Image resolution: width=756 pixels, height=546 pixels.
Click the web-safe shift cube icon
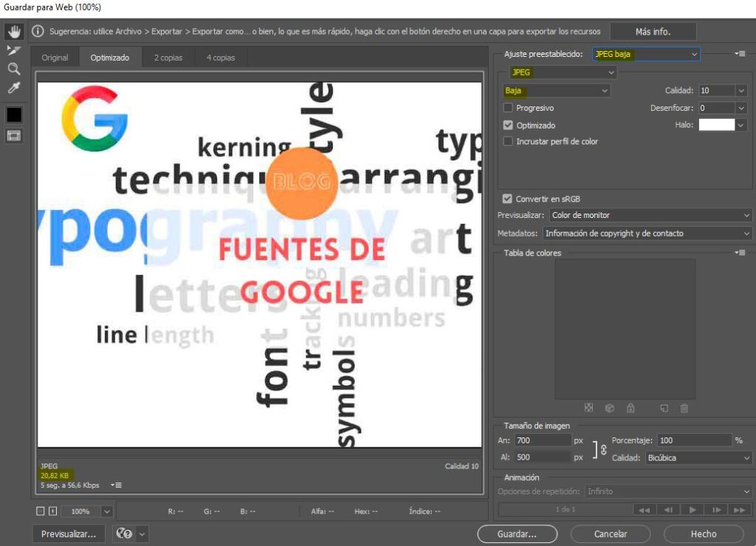[x=609, y=408]
